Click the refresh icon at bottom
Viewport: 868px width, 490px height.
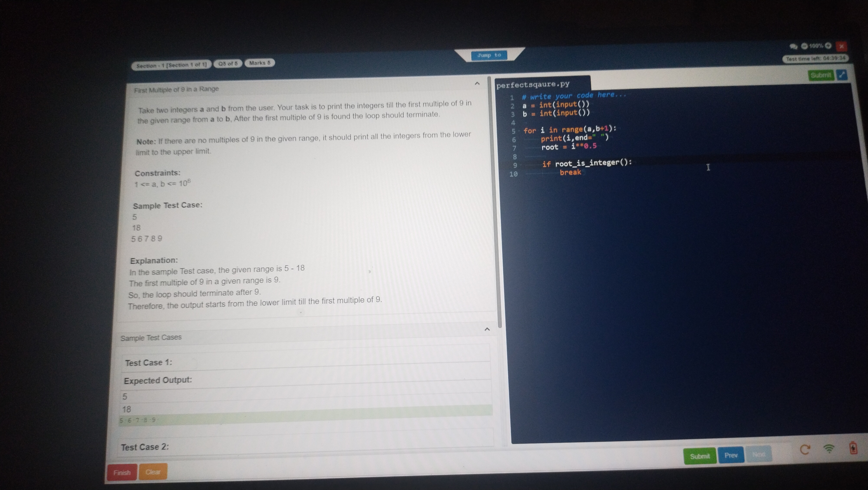tap(805, 449)
